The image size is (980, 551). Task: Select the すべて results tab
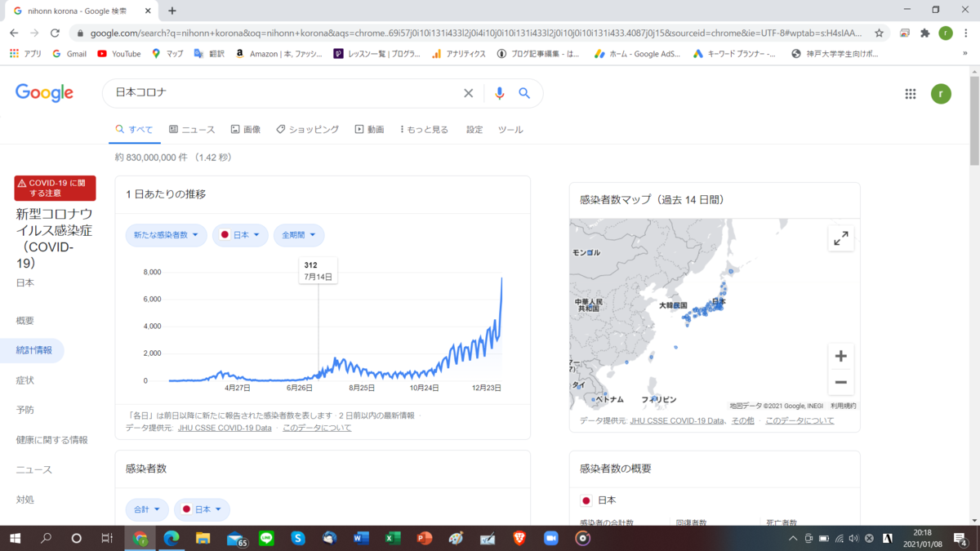tap(134, 130)
